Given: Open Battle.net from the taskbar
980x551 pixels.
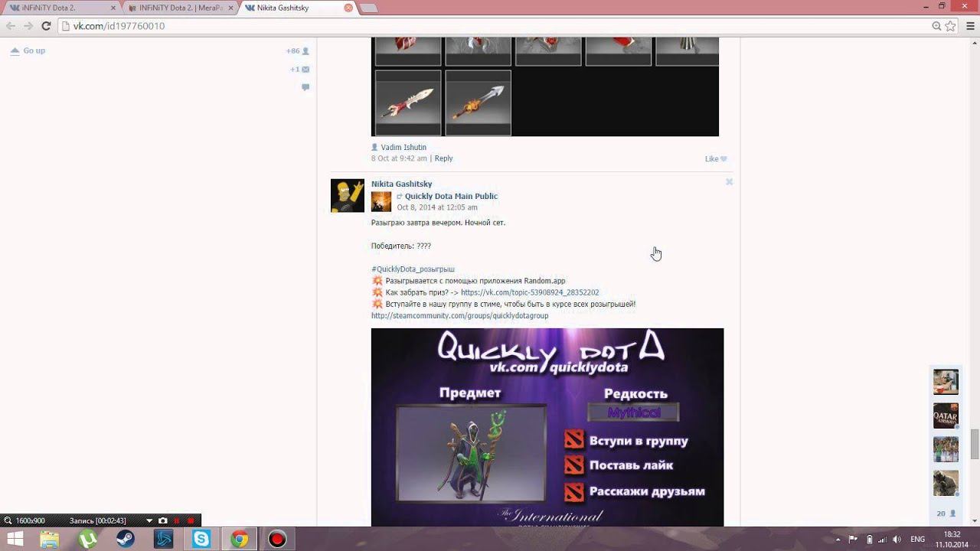Looking at the screenshot, I should [x=164, y=540].
